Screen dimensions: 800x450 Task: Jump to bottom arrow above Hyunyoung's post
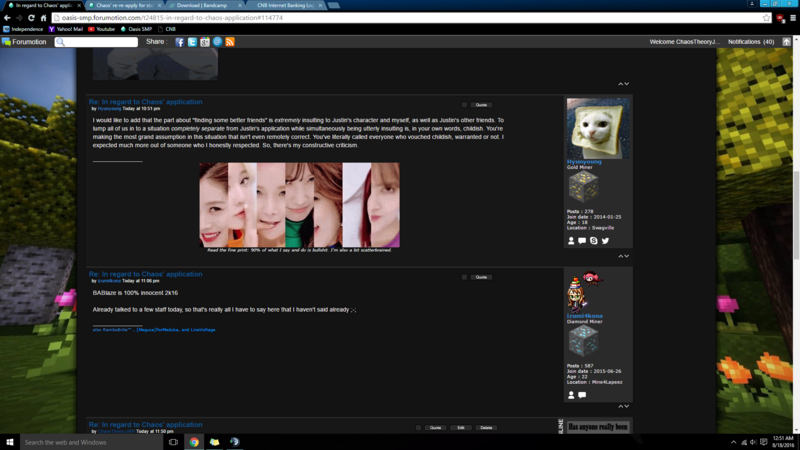627,84
